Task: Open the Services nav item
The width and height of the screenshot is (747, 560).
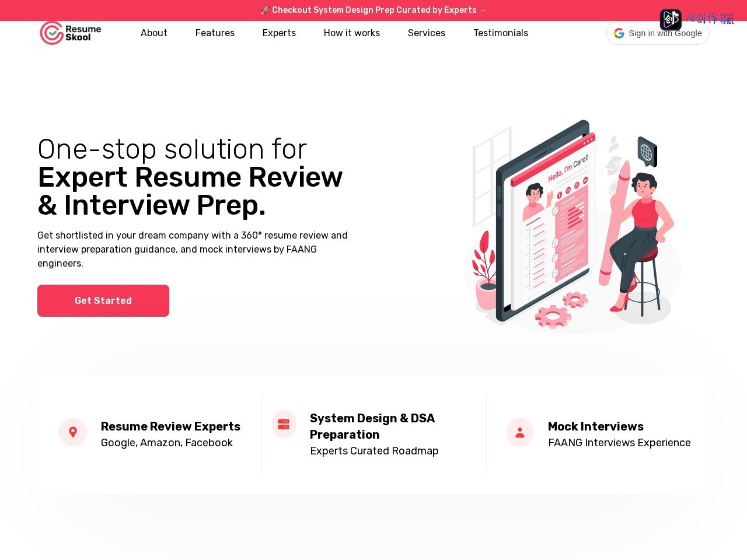Action: coord(427,33)
